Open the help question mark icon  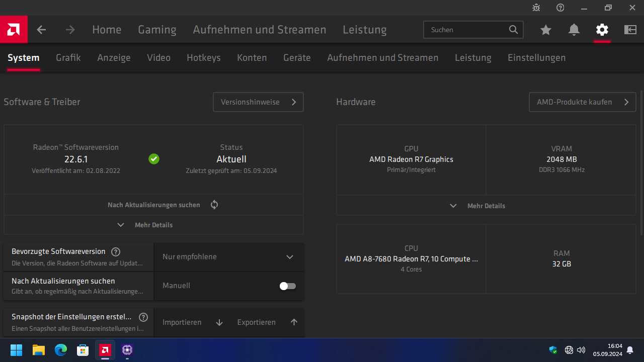point(560,8)
